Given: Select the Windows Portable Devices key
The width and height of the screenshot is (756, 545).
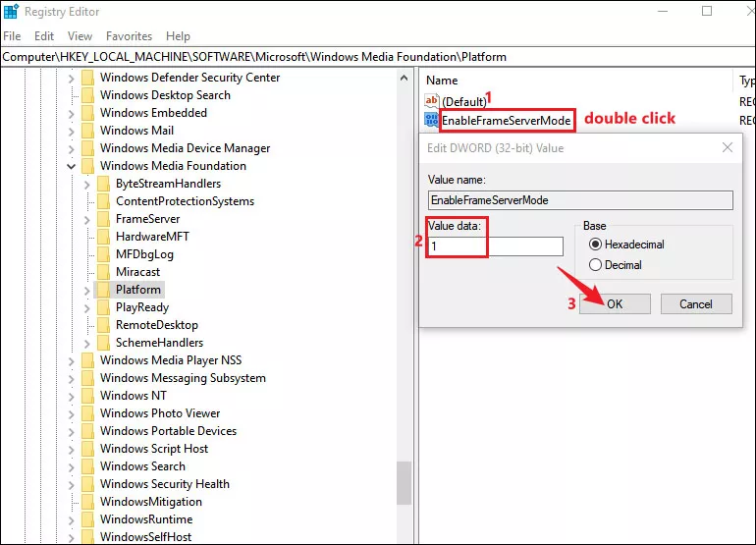Looking at the screenshot, I should coord(168,431).
